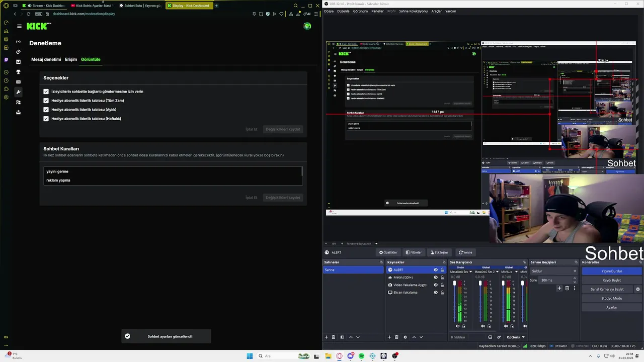This screenshot has height=362, width=644.
Task: Click the browser search tabs magnifier icon
Action: pyautogui.click(x=295, y=6)
